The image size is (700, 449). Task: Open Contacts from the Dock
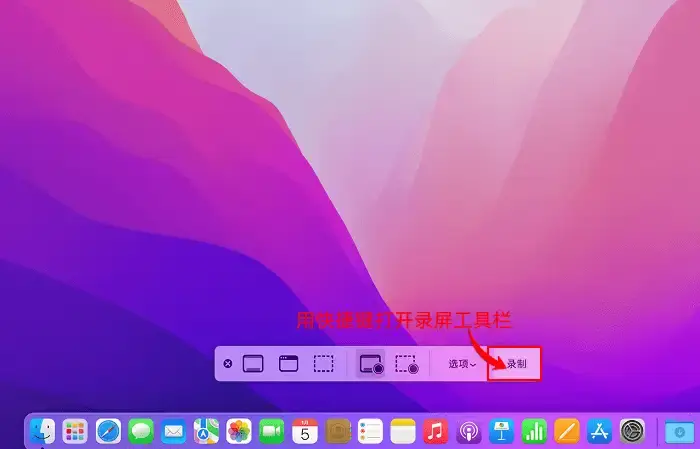tap(338, 432)
